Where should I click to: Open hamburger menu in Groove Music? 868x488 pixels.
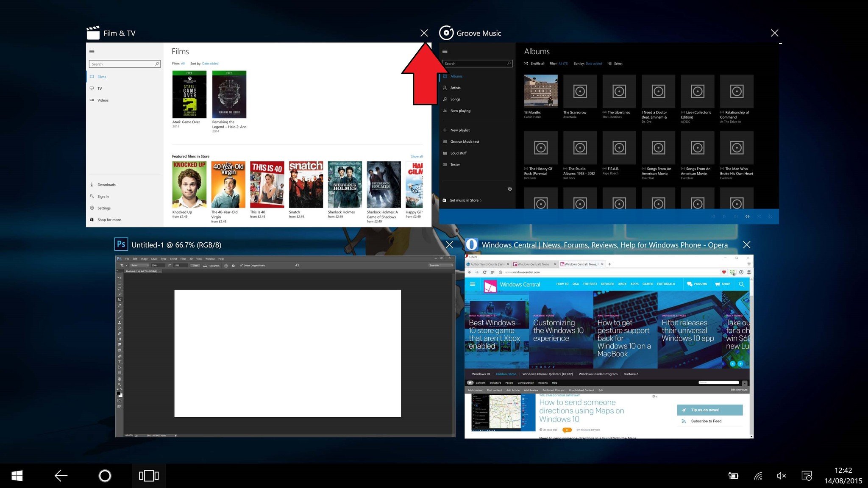445,51
